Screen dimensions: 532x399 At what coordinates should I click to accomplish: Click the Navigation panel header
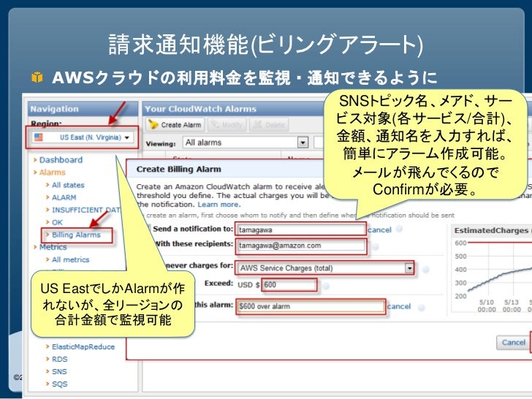pyautogui.click(x=83, y=109)
